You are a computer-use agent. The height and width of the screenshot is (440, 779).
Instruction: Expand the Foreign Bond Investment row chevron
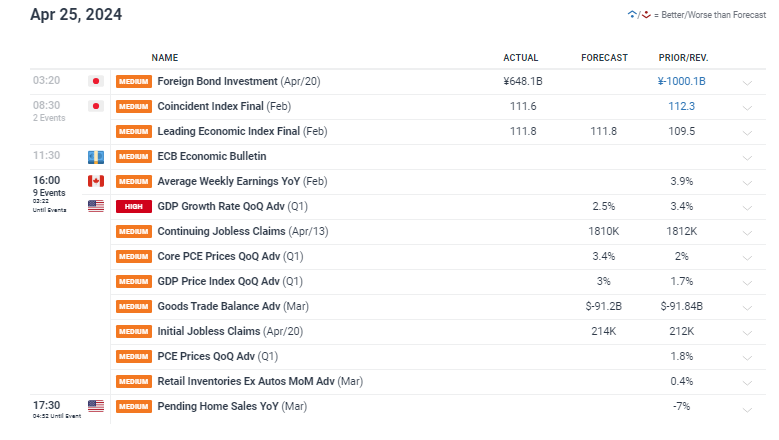(747, 82)
